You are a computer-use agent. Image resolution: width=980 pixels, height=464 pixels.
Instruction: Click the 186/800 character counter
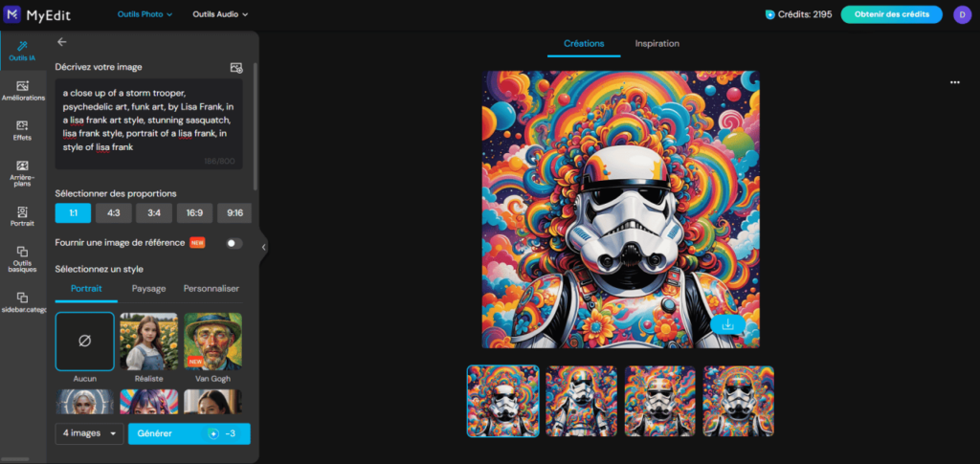[x=219, y=161]
